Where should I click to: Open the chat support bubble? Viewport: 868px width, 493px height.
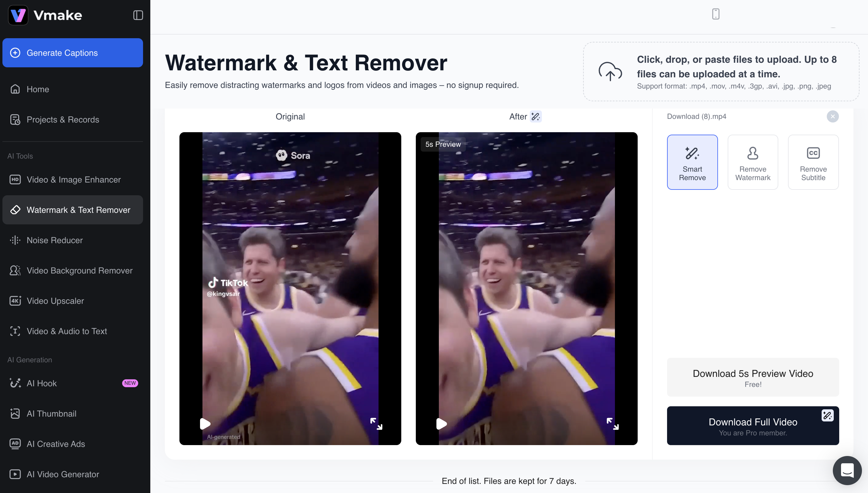pyautogui.click(x=847, y=470)
